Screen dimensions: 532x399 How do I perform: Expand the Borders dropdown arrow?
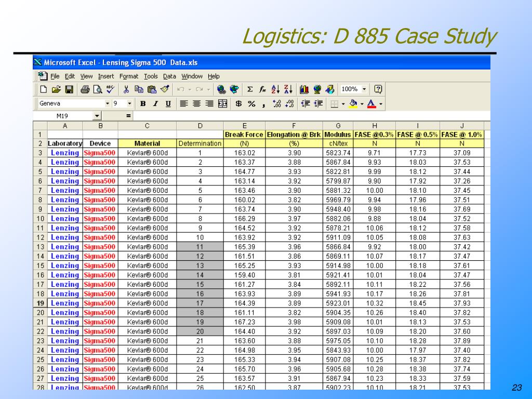tap(343, 104)
